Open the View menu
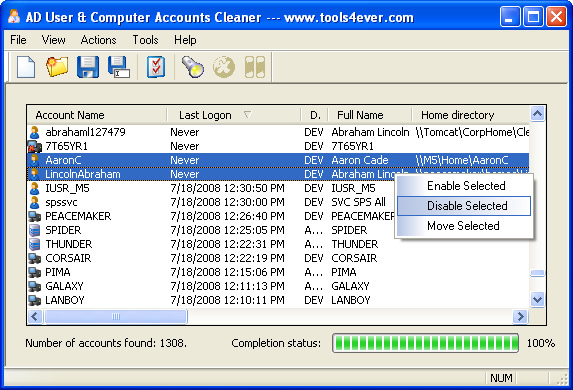 (x=53, y=39)
